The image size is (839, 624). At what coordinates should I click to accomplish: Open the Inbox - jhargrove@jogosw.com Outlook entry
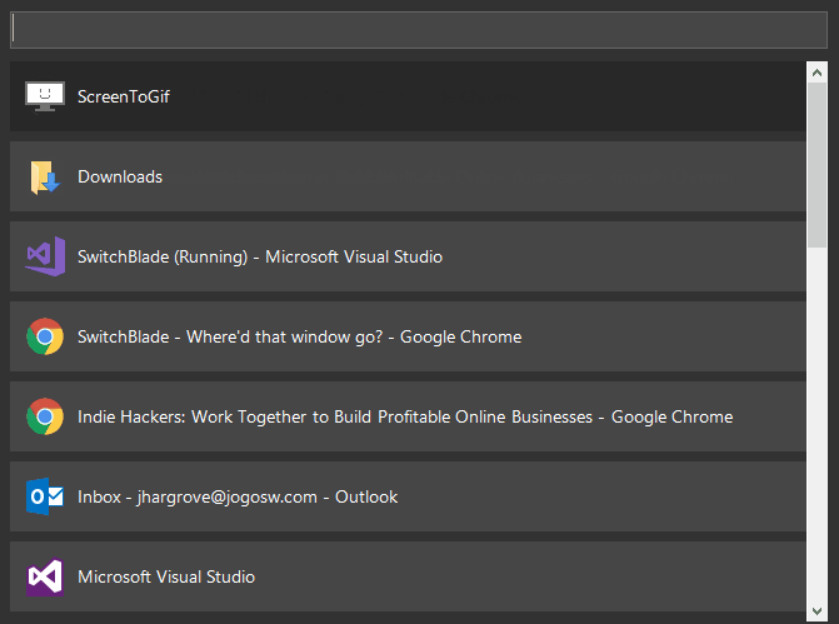[237, 497]
